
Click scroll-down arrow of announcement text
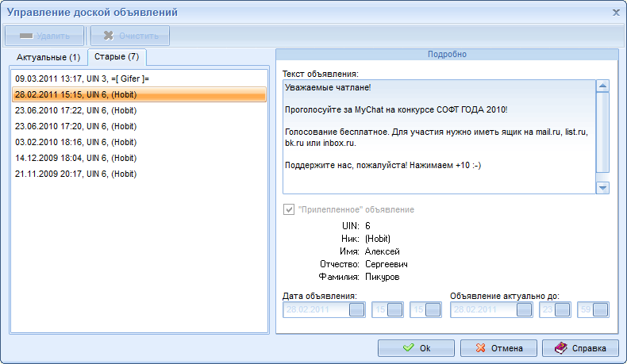[602, 188]
